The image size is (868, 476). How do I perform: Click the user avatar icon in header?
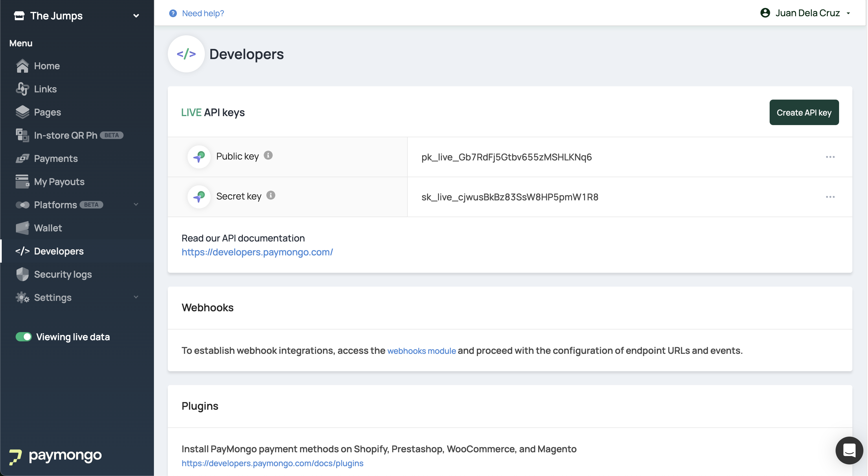click(x=765, y=13)
